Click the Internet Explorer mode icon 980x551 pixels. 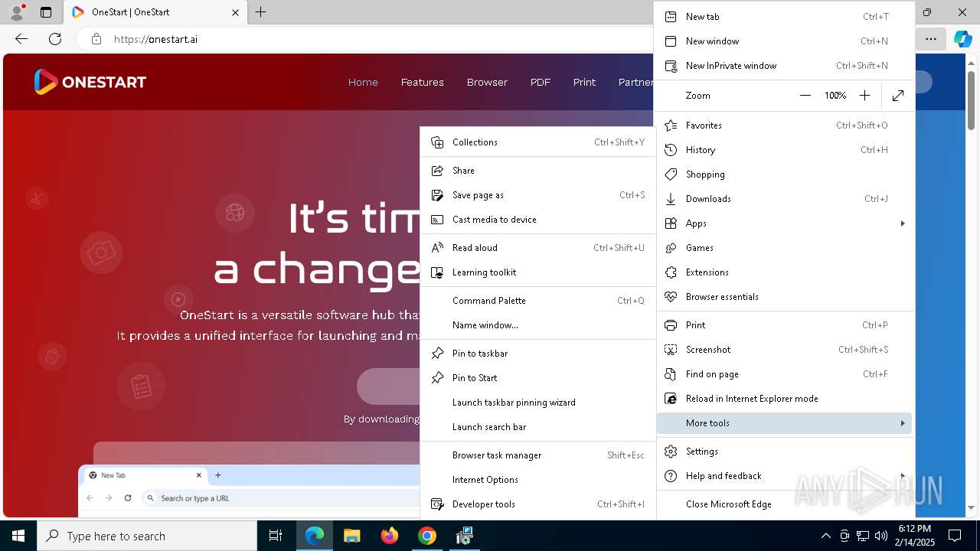[671, 399]
